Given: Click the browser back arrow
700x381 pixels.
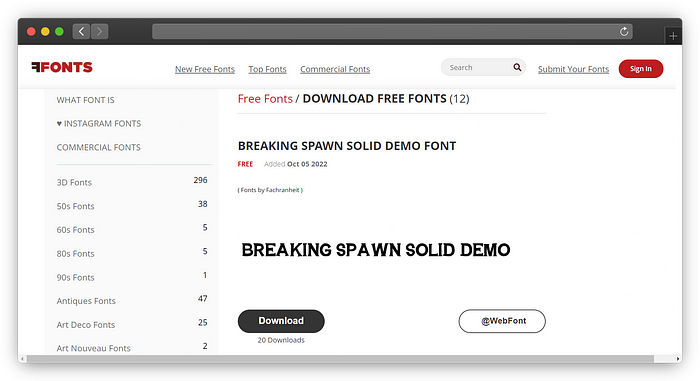Looking at the screenshot, I should [81, 31].
